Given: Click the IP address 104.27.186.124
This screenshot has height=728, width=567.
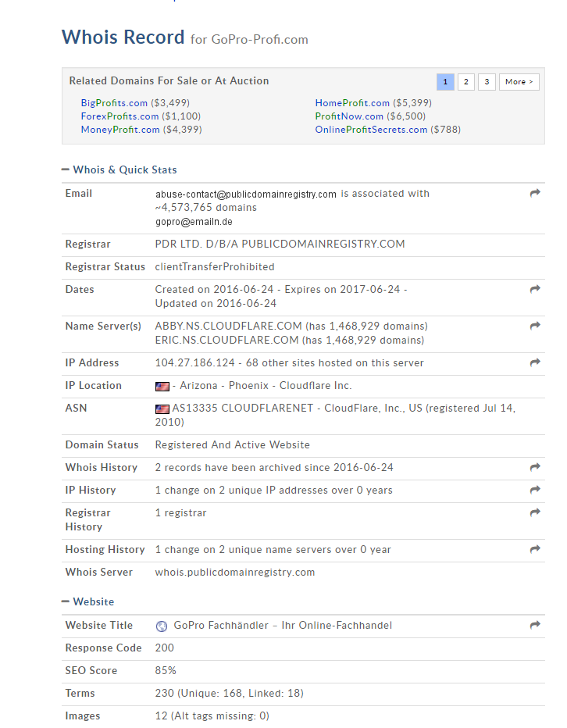Looking at the screenshot, I should (x=195, y=363).
